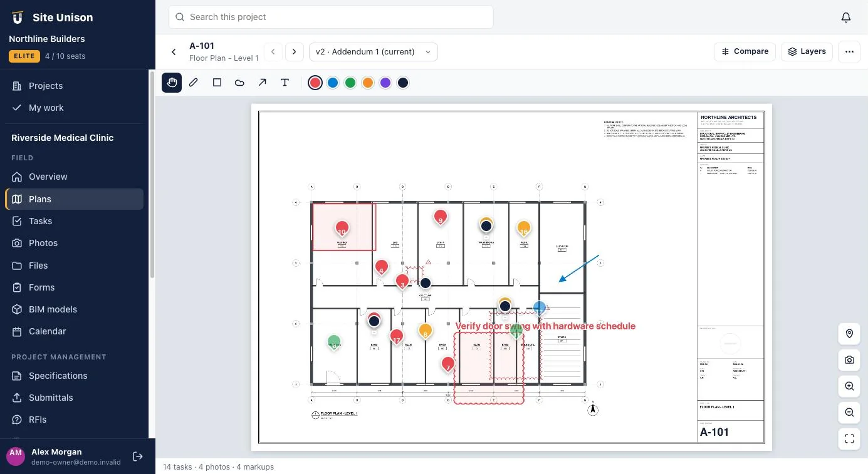
Task: Click the Search this project field
Action: pyautogui.click(x=331, y=17)
